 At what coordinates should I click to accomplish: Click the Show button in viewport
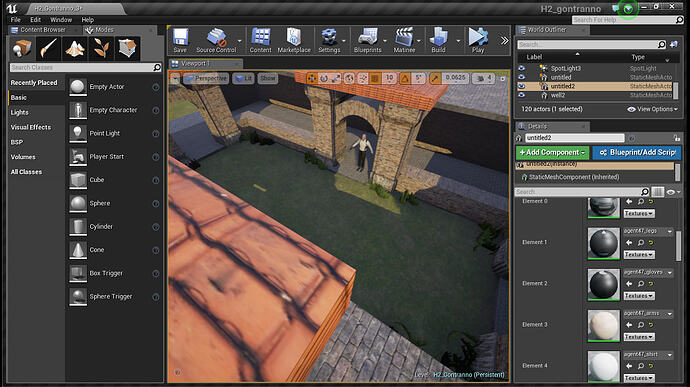click(268, 78)
